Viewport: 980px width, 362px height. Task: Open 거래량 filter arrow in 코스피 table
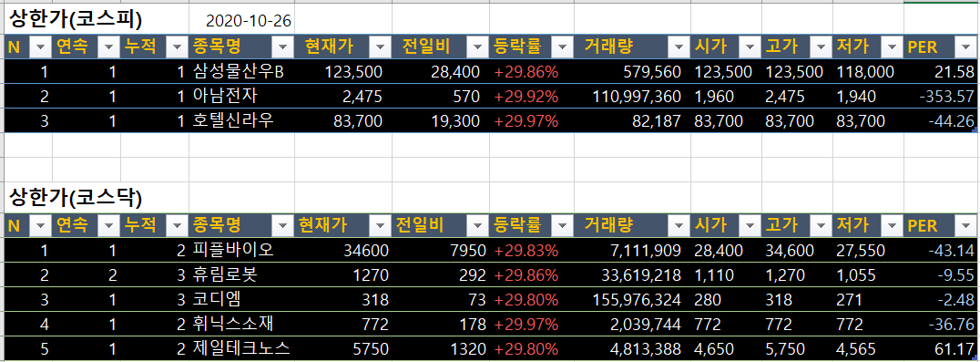tap(679, 47)
